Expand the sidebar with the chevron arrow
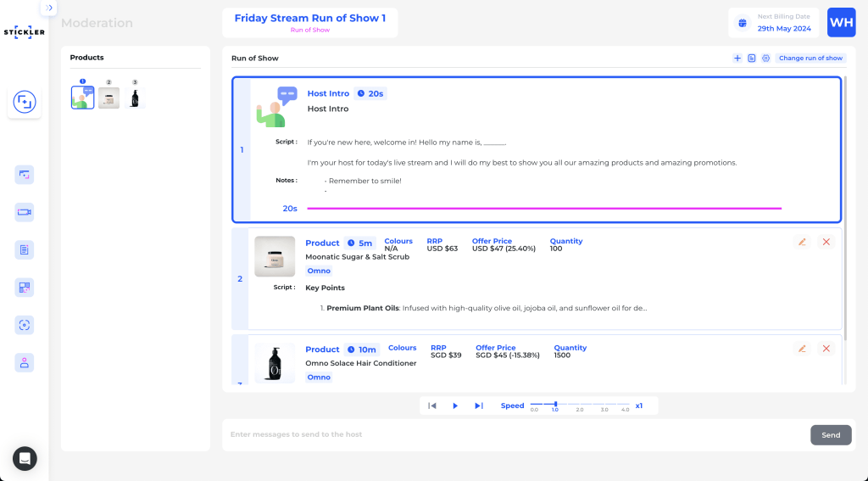This screenshot has width=868, height=481. coord(49,8)
